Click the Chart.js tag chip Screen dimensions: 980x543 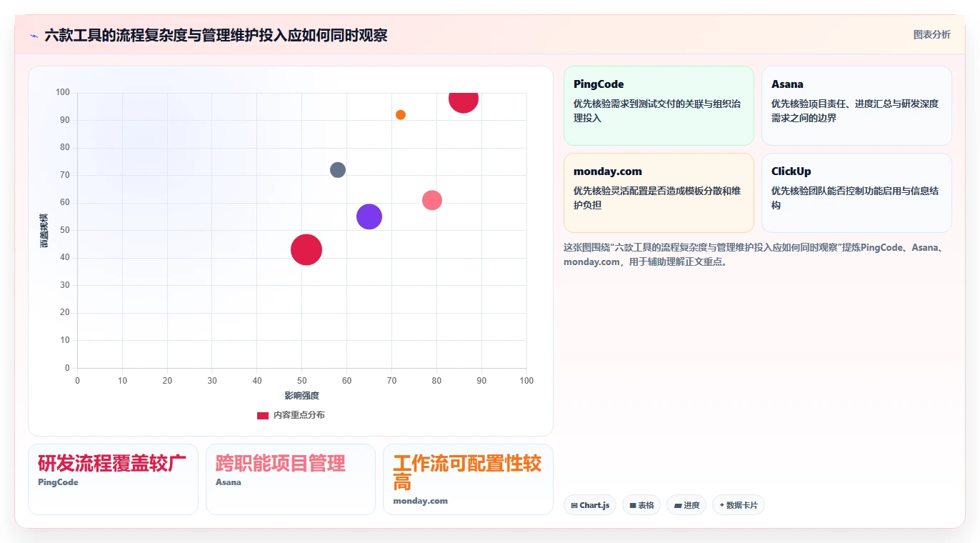coord(590,505)
